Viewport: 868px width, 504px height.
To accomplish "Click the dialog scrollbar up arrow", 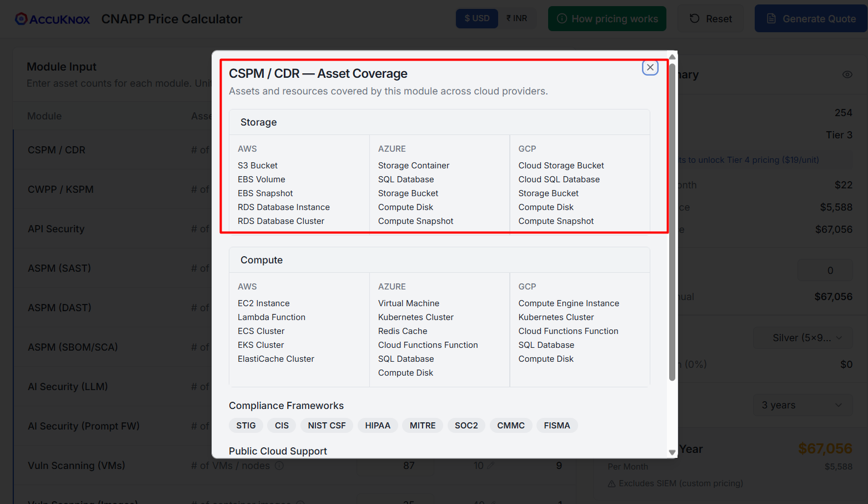I will (672, 57).
